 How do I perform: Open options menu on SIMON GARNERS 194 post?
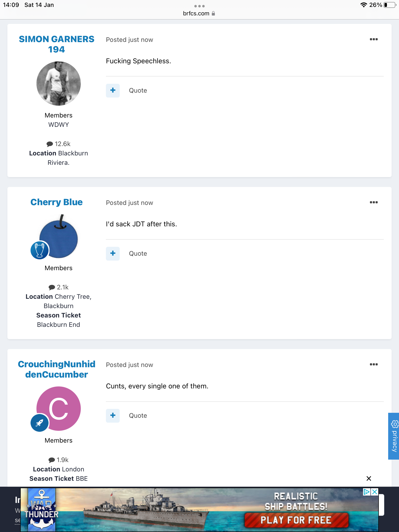point(374,39)
